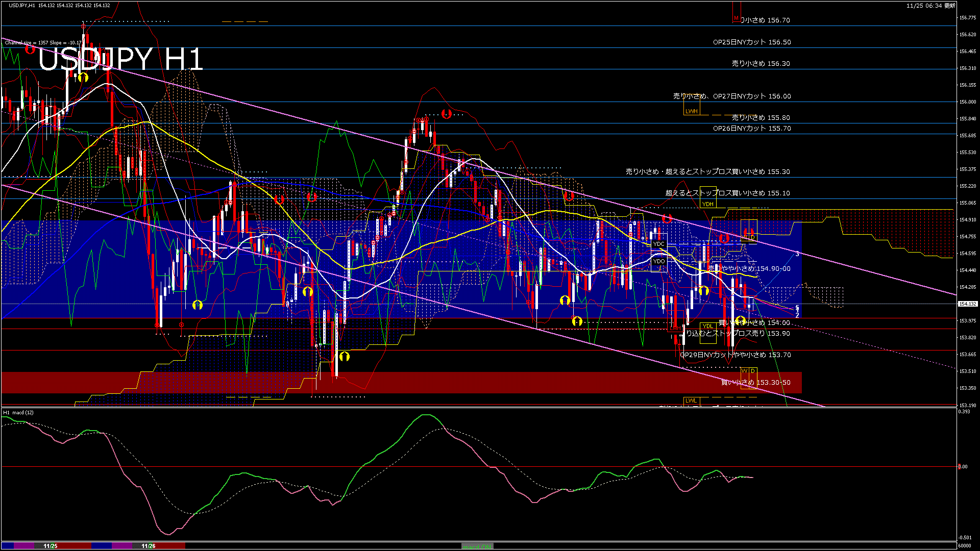Click the OP25日NYカット 156.50 label
This screenshot has width=980, height=551.
click(751, 42)
